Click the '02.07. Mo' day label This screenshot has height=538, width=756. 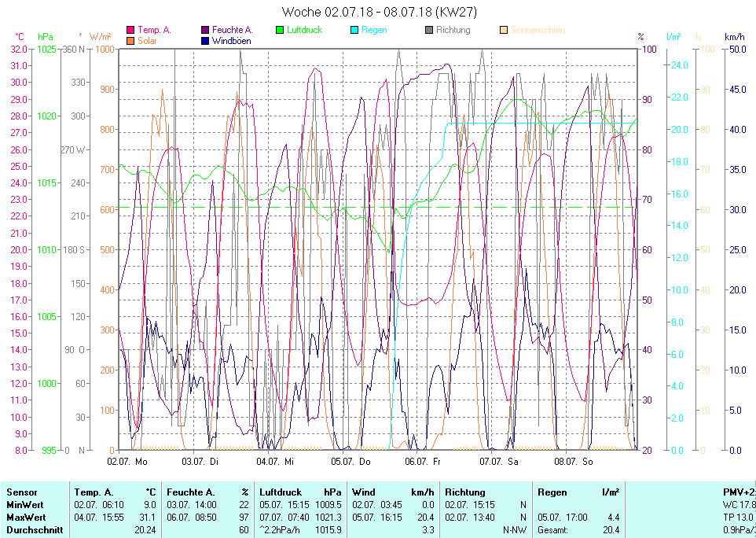[x=127, y=462]
